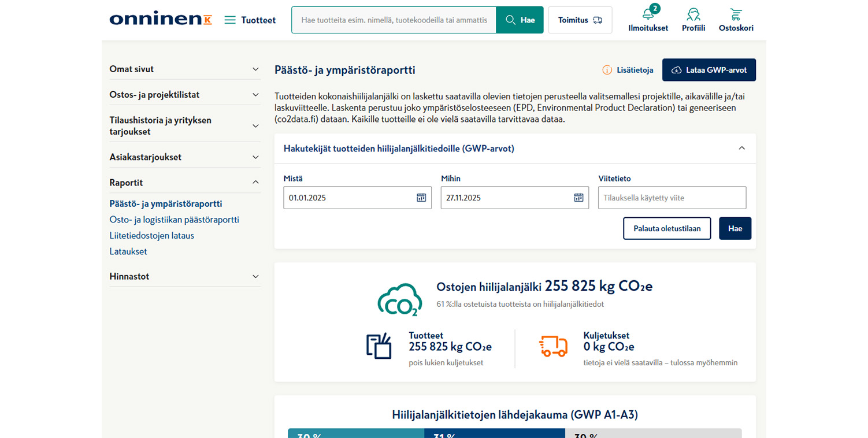
Task: Click the 'Päästö- ja ympäristöraportti' page heading
Action: 345,70
